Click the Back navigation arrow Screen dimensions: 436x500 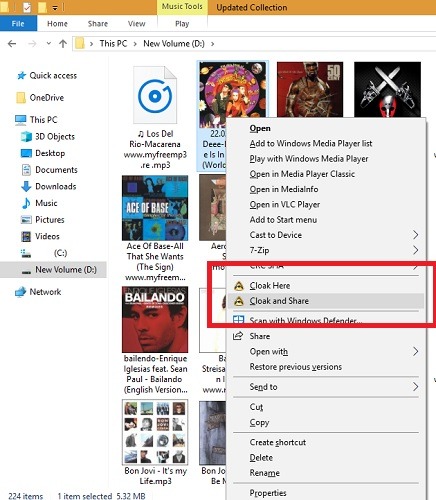point(12,44)
